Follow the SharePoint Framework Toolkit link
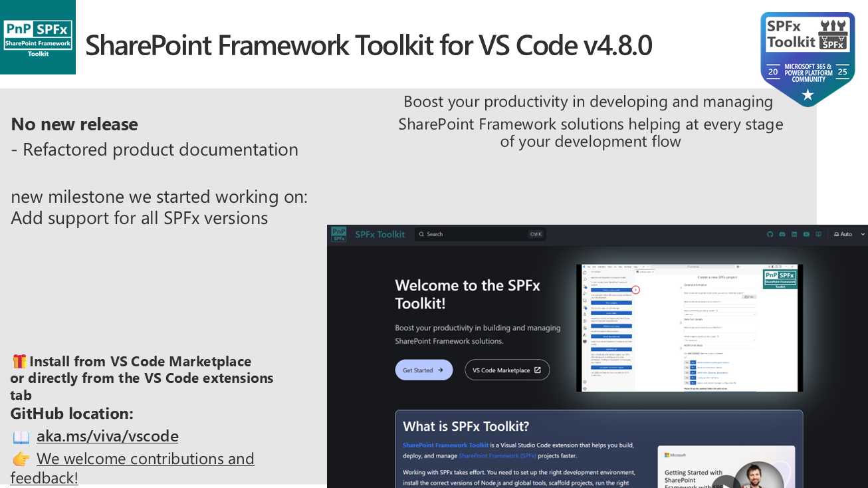The height and width of the screenshot is (488, 868). 445,445
